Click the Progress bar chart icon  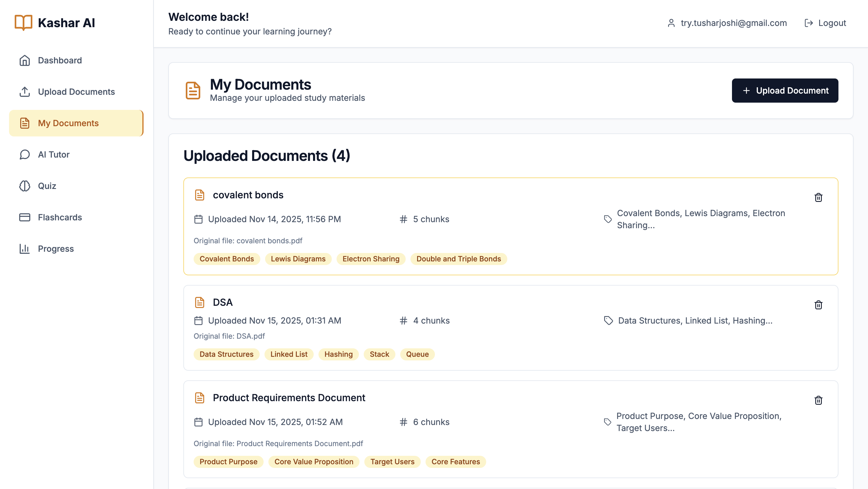25,248
